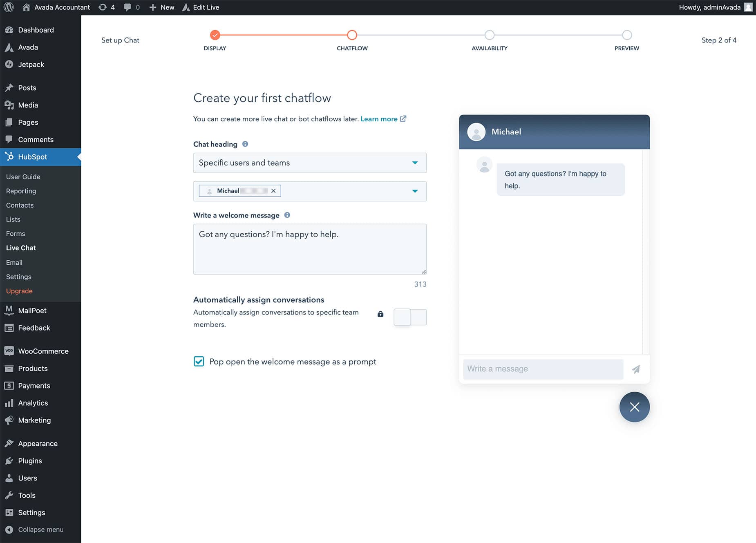
Task: Select the CHATFLOW step
Action: [x=352, y=35]
